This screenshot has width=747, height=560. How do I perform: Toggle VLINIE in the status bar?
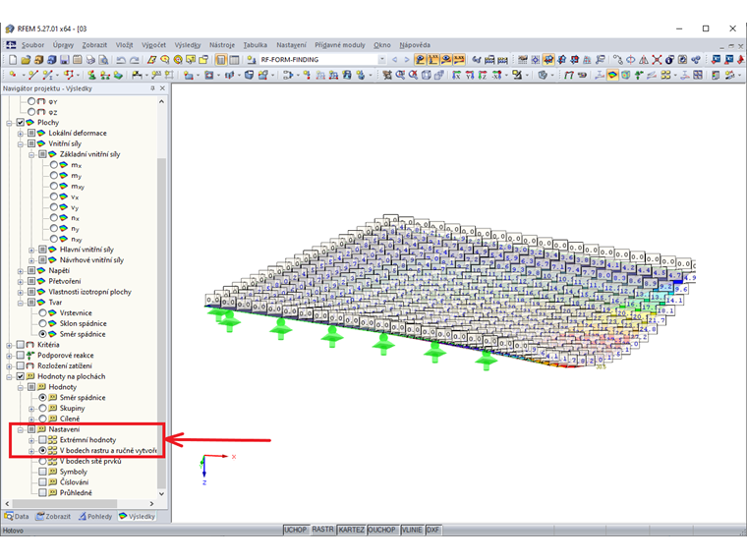point(412,530)
